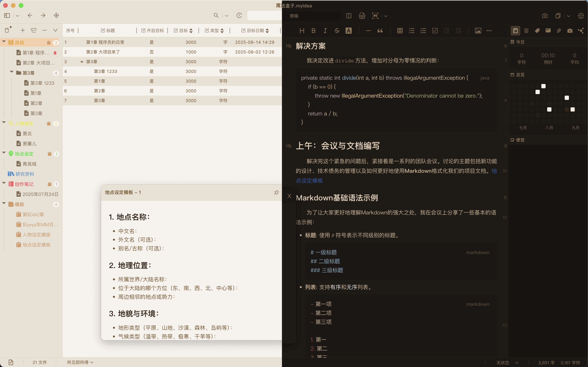
Task: Pin the 地点设定模板 preview popup
Action: 276,192
